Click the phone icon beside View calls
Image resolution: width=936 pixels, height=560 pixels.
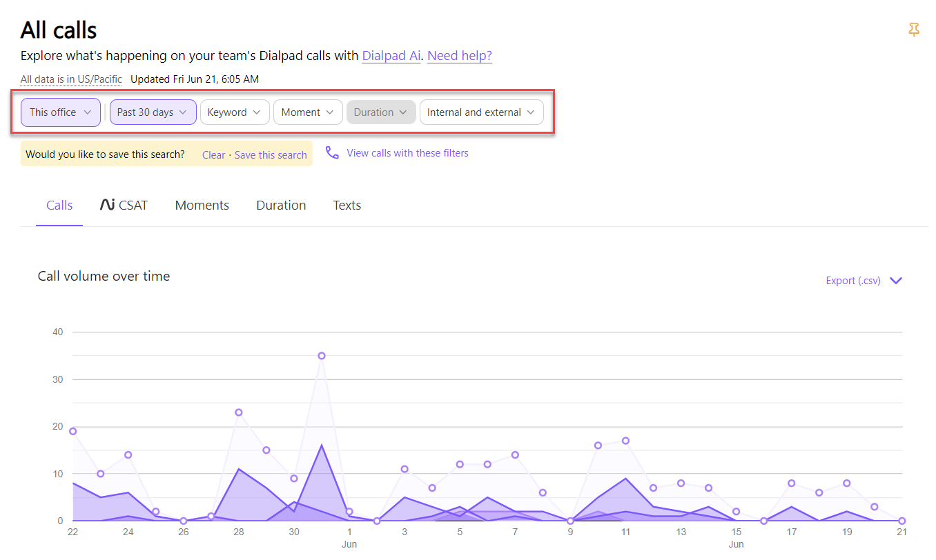point(332,153)
